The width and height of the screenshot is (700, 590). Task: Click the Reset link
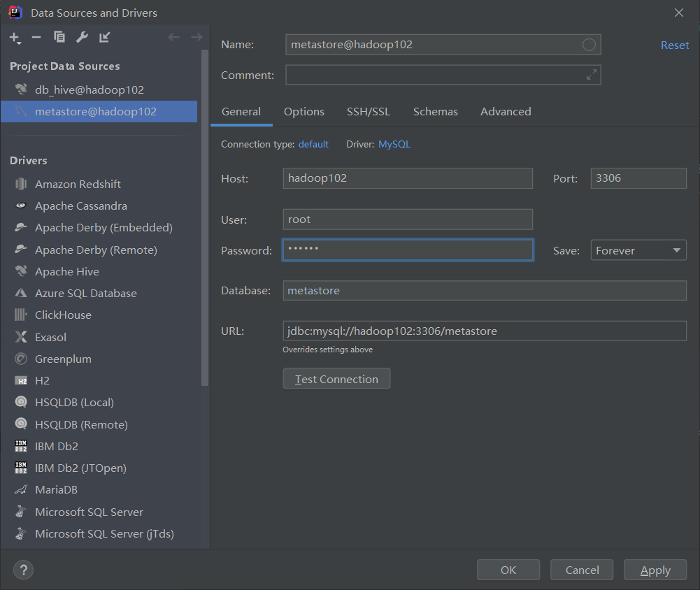675,45
